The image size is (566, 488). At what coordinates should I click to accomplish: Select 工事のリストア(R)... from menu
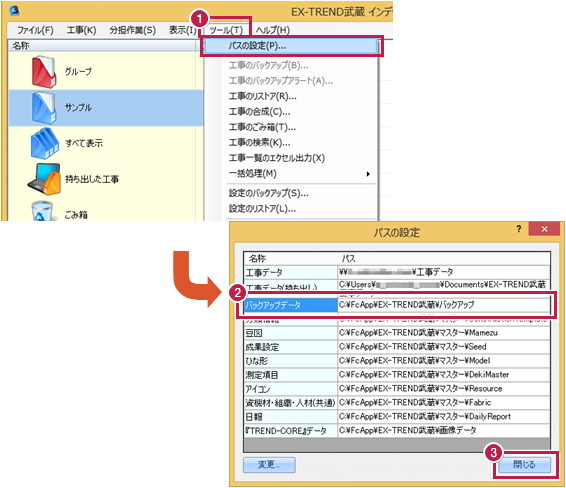tap(262, 96)
